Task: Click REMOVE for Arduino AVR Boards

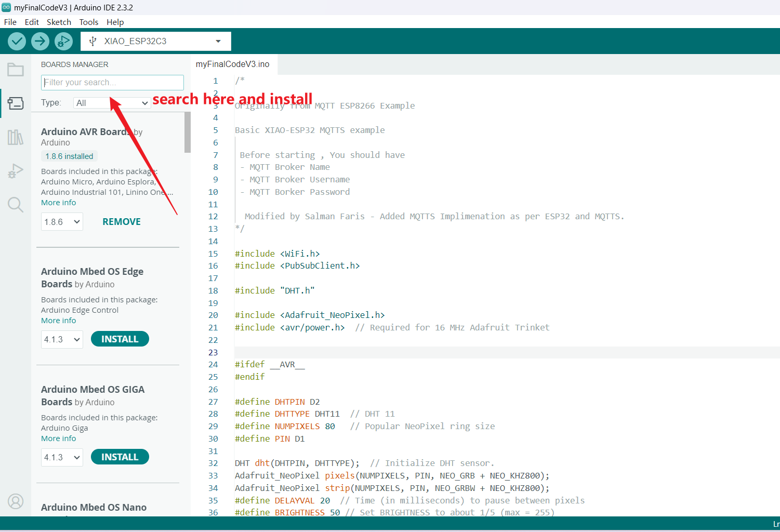Action: (x=122, y=222)
